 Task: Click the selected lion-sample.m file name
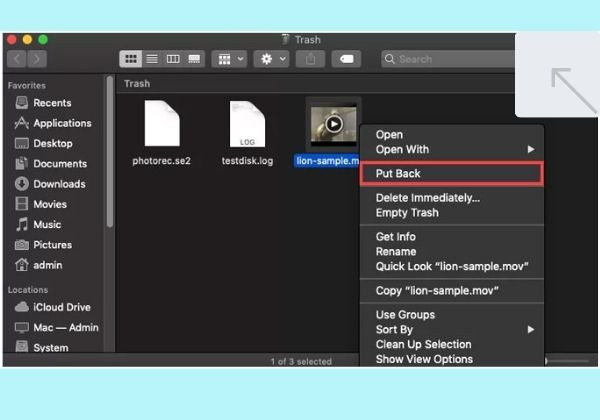(327, 161)
